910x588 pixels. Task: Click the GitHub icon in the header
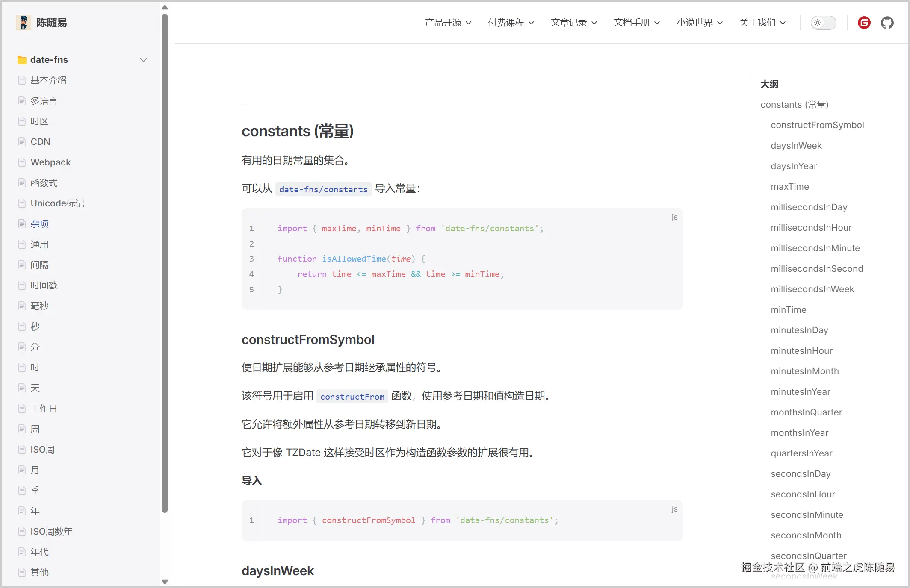coord(887,23)
